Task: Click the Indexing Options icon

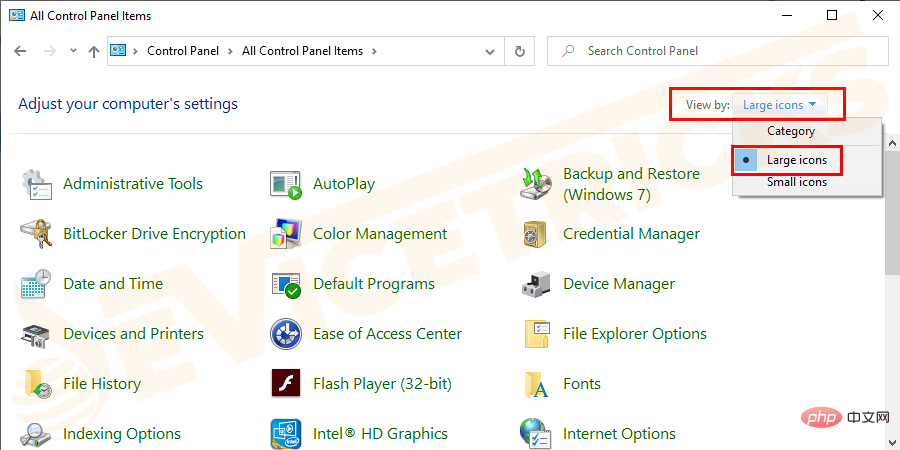Action: [37, 434]
